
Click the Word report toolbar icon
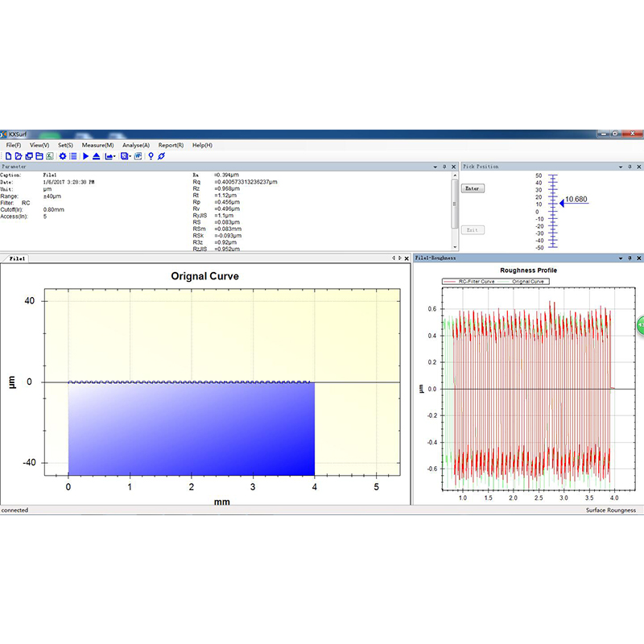(138, 155)
